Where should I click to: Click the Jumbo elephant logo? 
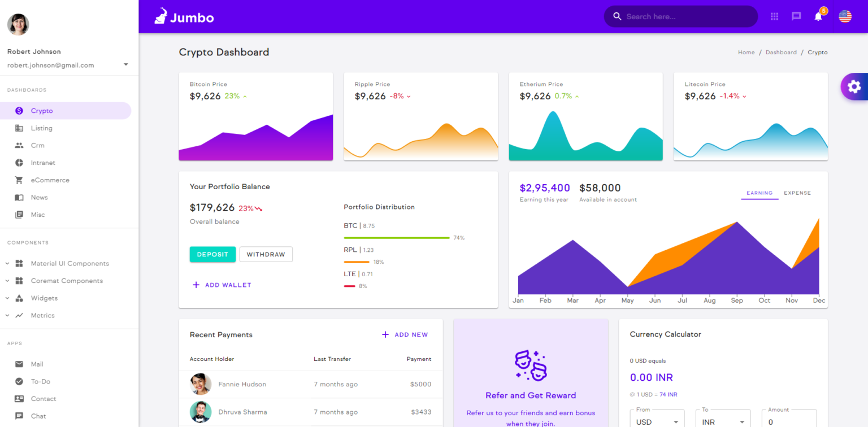(160, 16)
